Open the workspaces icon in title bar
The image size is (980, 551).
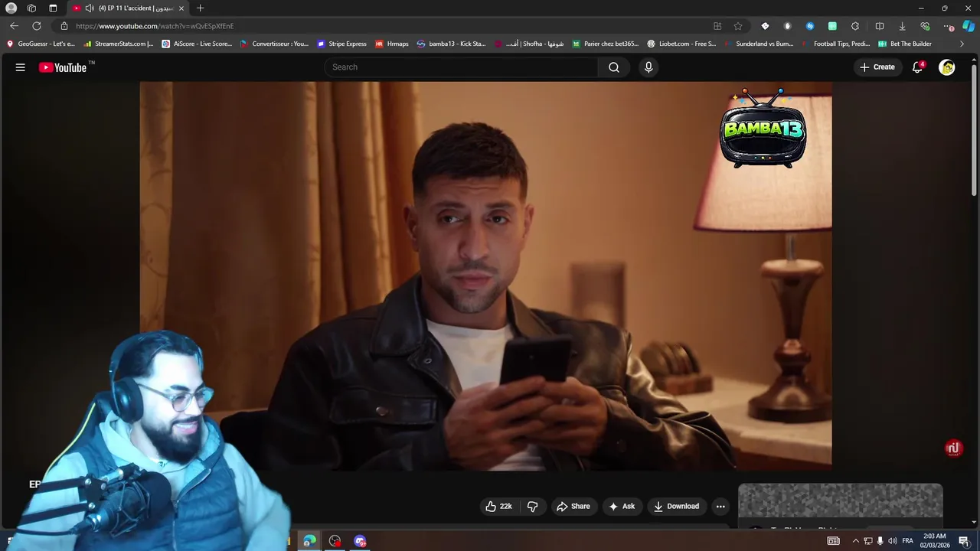point(31,8)
